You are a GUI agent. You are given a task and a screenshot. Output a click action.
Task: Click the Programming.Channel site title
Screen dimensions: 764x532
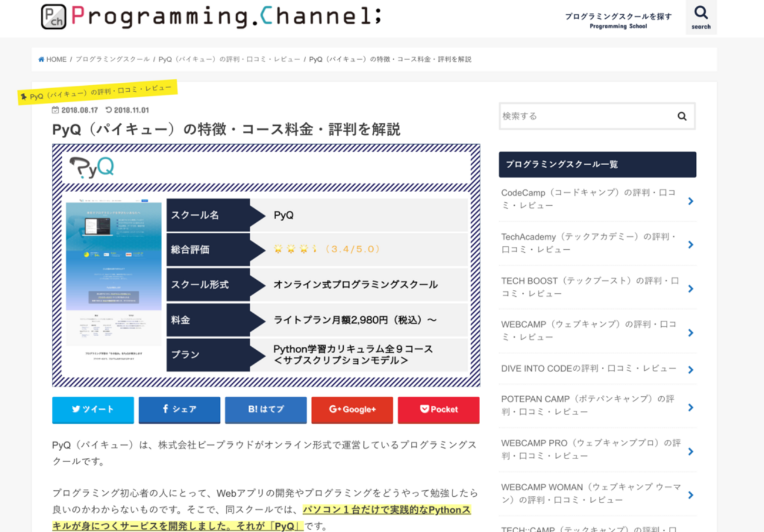pos(226,16)
